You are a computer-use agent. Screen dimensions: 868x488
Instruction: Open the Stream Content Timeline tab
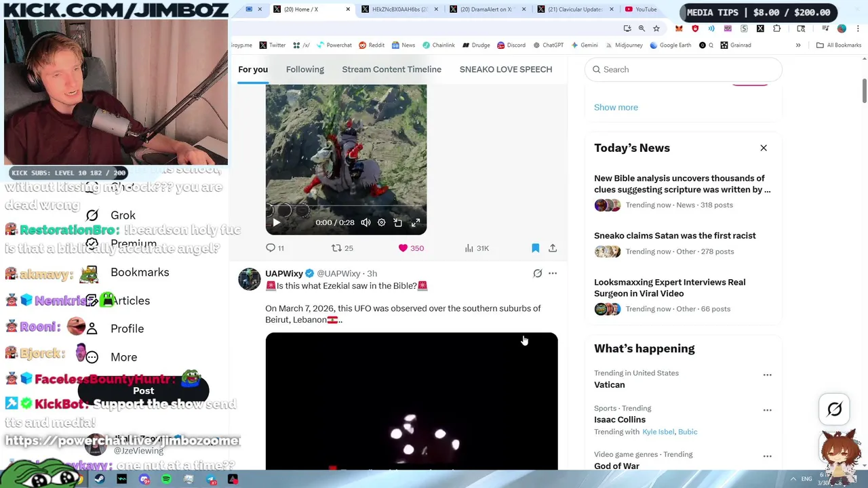coord(391,69)
